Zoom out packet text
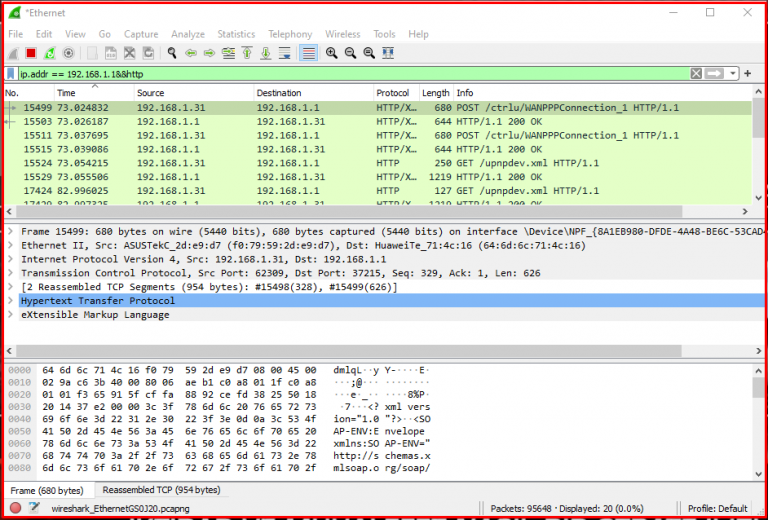This screenshot has height=520, width=768. click(x=350, y=53)
